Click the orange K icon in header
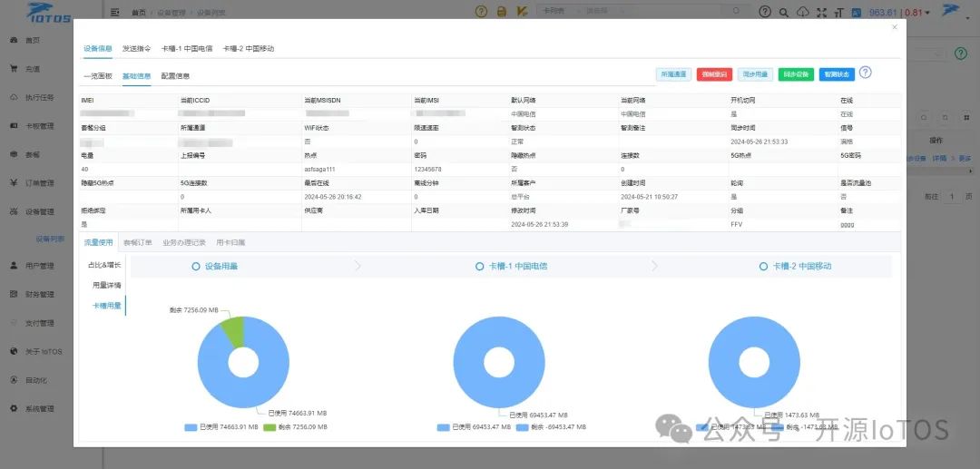This screenshot has height=469, width=980. [523, 12]
